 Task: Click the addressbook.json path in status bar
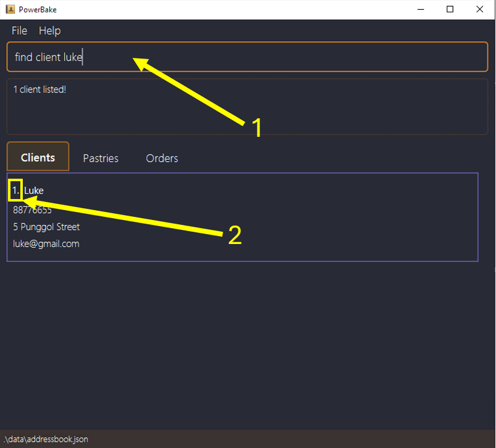pyautogui.click(x=46, y=439)
